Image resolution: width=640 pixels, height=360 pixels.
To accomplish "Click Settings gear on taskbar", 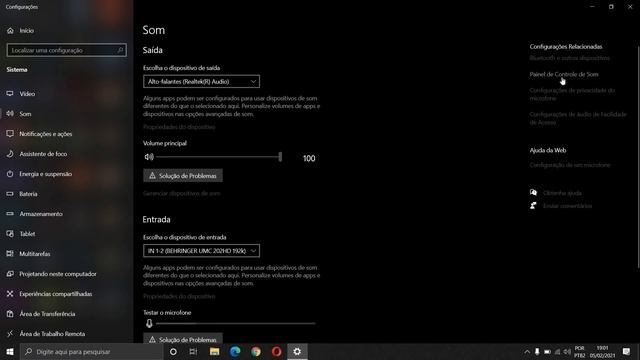I will [297, 351].
